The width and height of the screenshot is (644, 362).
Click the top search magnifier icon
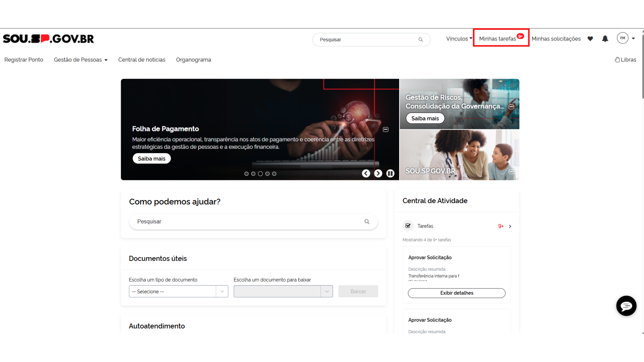(421, 40)
